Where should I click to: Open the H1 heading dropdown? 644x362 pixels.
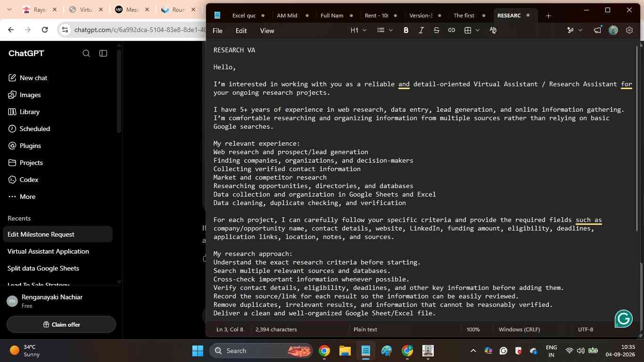(x=359, y=30)
